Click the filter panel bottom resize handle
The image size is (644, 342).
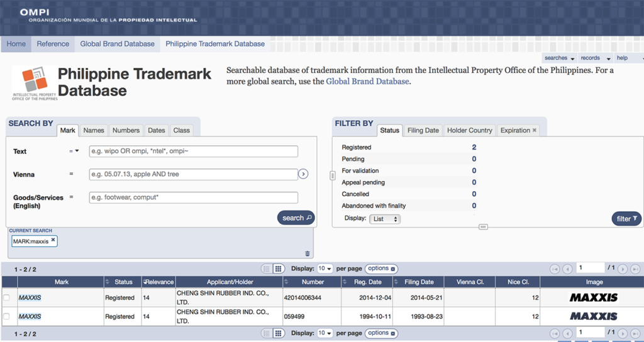(x=484, y=226)
